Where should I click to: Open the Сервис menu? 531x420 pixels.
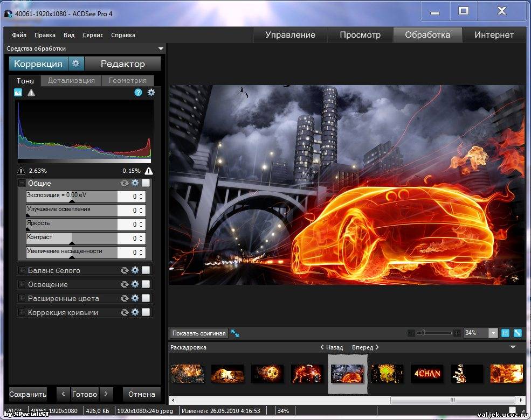tap(93, 35)
